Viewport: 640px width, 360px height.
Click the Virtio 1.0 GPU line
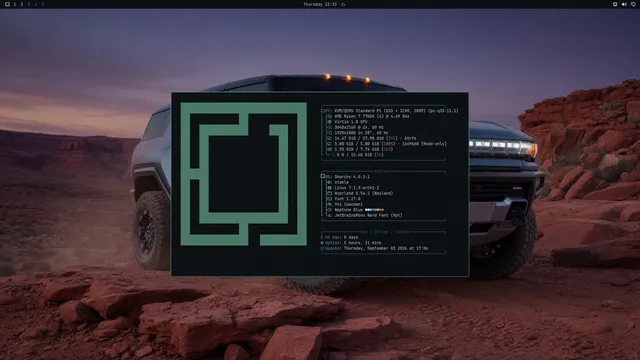pos(351,122)
